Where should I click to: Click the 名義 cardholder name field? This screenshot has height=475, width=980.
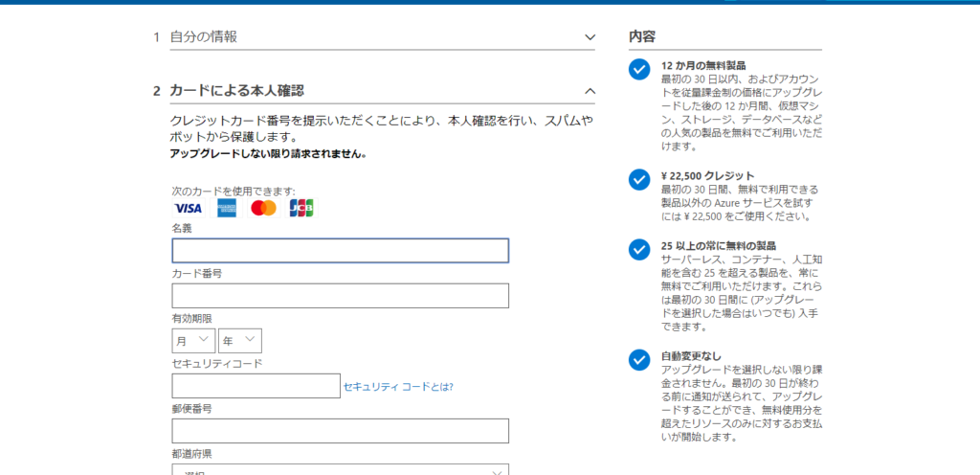340,251
